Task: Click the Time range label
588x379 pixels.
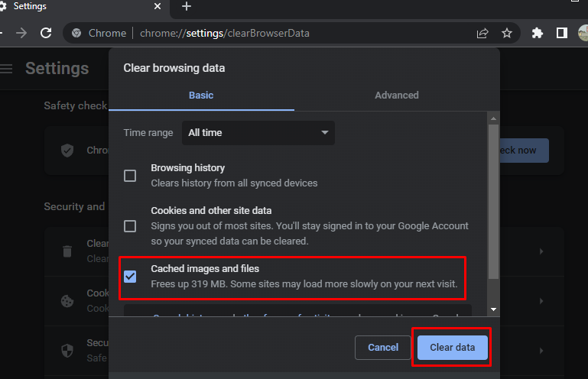Action: [x=148, y=133]
